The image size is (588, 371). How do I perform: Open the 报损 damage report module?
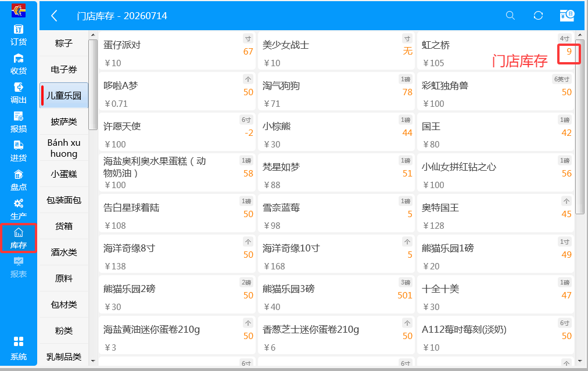[19, 122]
